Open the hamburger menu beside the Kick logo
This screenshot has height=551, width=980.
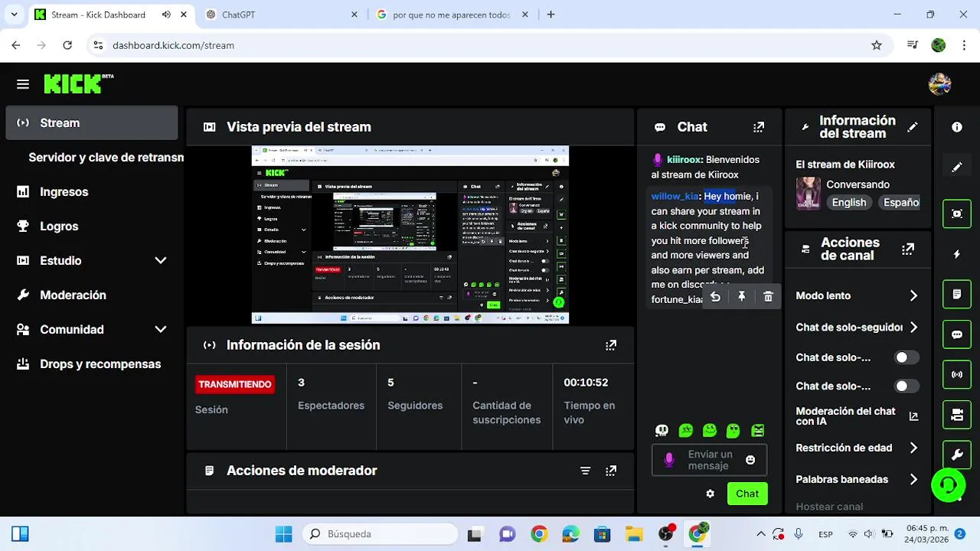pyautogui.click(x=23, y=84)
